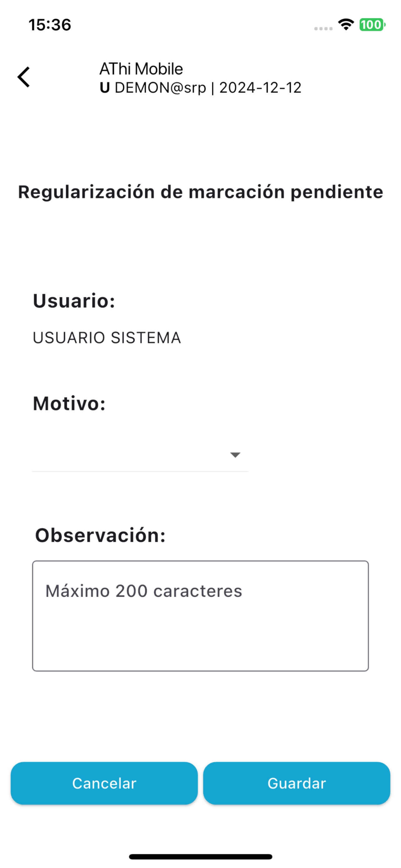The width and height of the screenshot is (401, 868).
Task: Tap the back arrow icon
Action: pyautogui.click(x=23, y=77)
